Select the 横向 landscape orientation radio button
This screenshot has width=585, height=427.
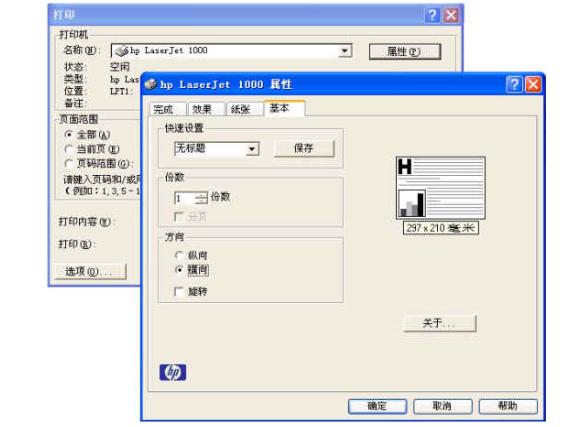click(x=179, y=269)
